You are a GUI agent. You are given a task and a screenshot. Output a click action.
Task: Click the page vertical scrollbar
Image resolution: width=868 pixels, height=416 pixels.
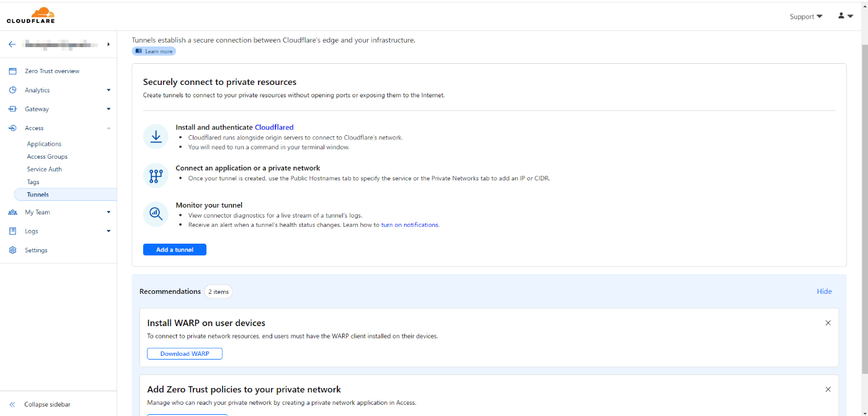point(864,210)
